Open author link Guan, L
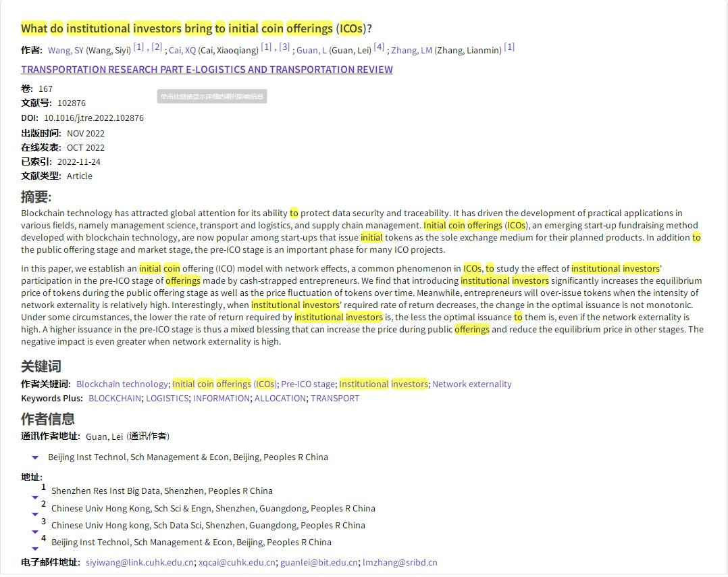Viewport: 728px width, 577px height. tap(311, 51)
